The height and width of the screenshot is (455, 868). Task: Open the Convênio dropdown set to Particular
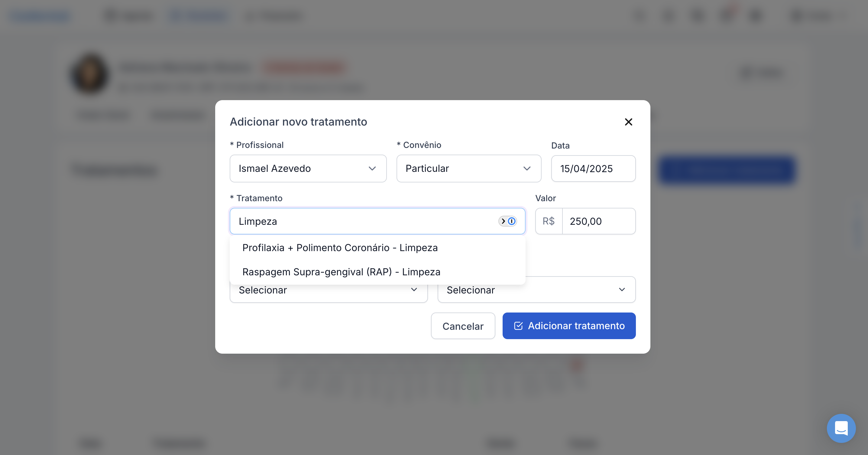468,169
